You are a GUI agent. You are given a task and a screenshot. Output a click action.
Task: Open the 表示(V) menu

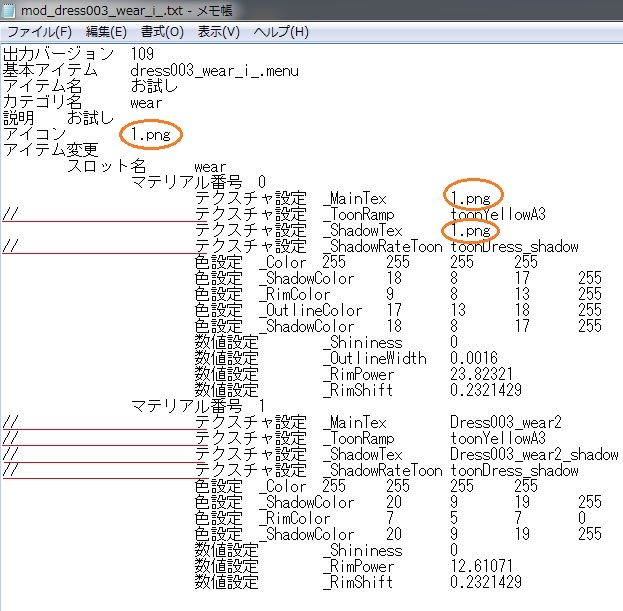coord(219,32)
